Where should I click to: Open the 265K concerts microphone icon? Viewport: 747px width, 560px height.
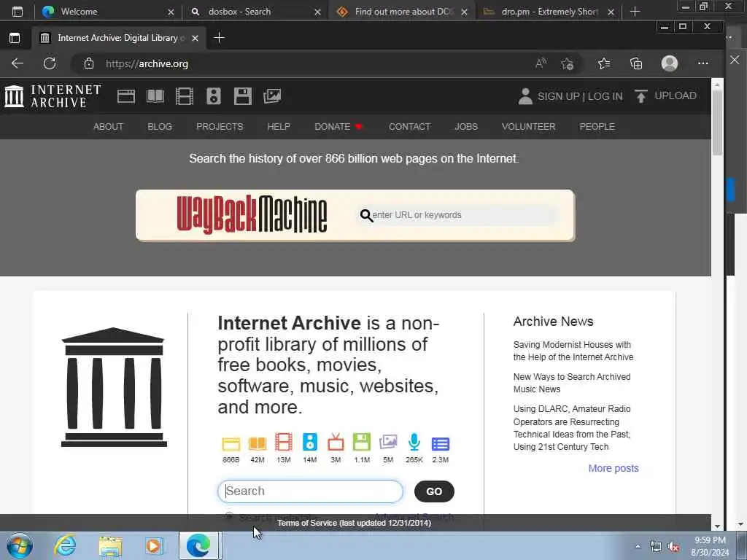click(x=414, y=443)
